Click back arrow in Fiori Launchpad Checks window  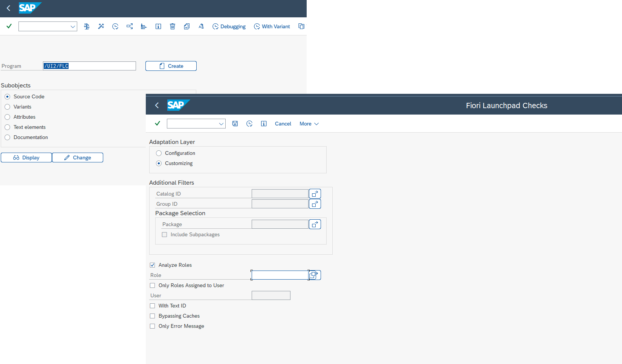click(x=157, y=106)
